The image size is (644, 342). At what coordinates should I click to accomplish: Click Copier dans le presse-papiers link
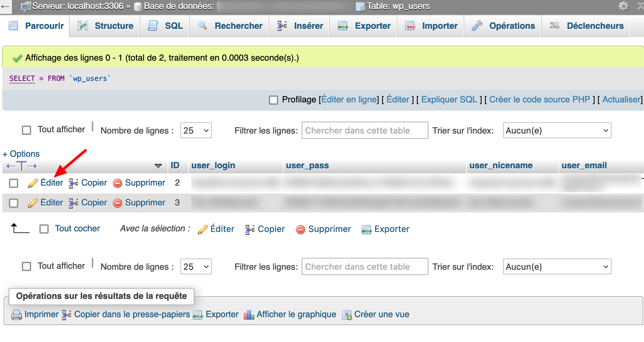click(x=132, y=314)
